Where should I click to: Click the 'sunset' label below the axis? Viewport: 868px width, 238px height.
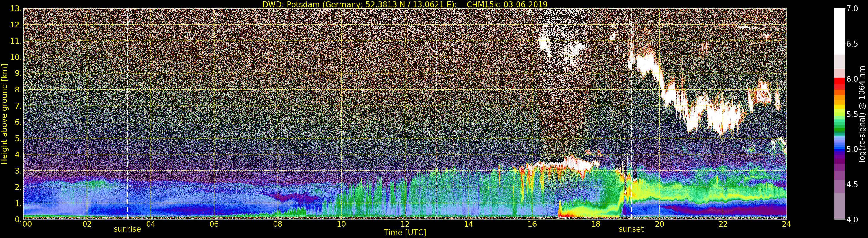coord(631,229)
